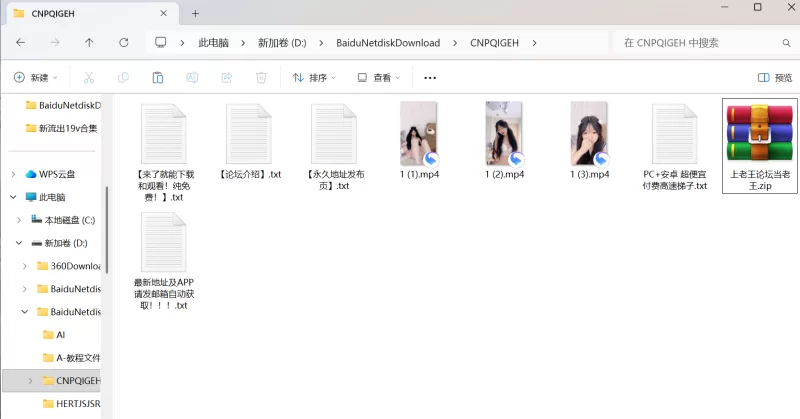Open a new tab with plus button
This screenshot has width=800, height=419.
click(x=195, y=14)
